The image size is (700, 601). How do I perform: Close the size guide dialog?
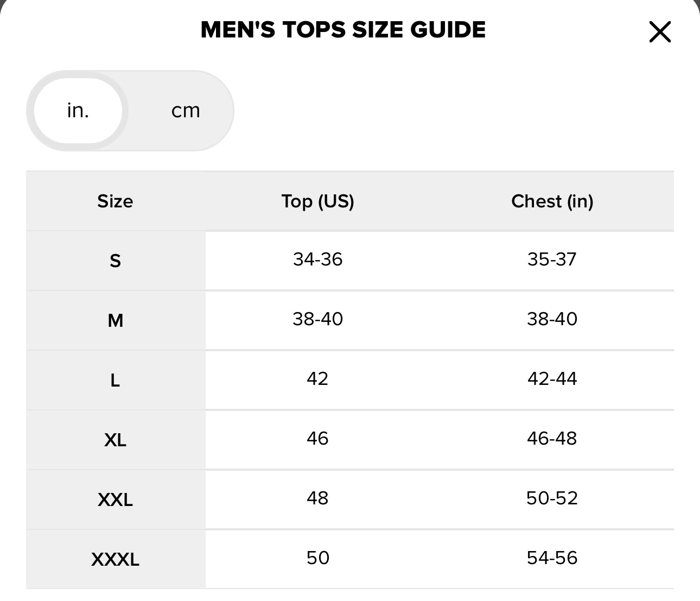point(660,32)
